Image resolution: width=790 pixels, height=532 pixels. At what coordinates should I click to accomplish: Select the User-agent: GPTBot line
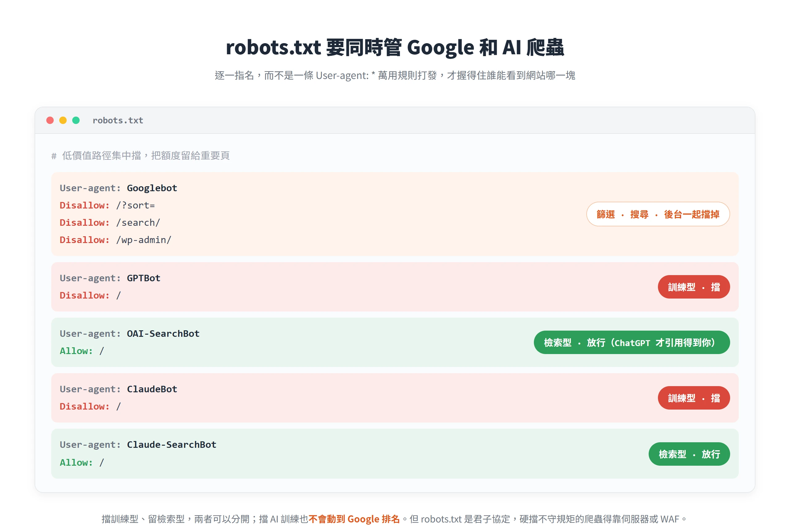tap(110, 278)
